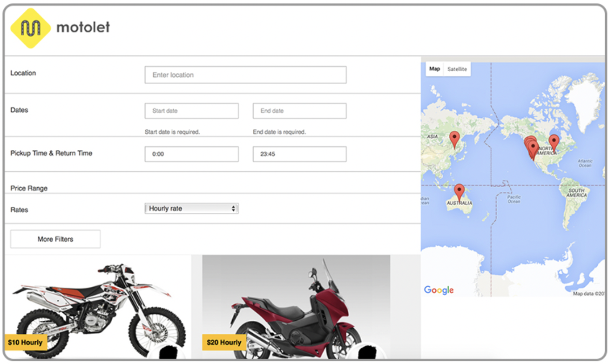Click the map pin in Asia
The height and width of the screenshot is (364, 608).
click(x=454, y=139)
